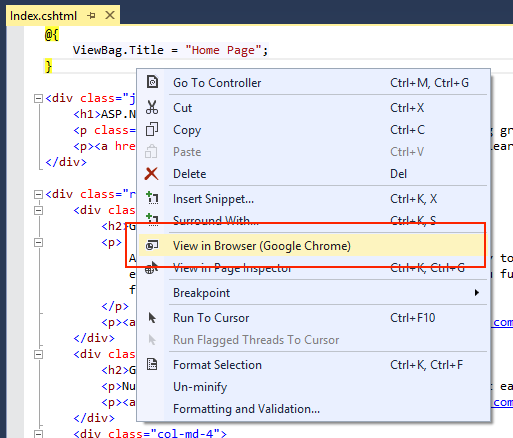Choose Go To Controller
Viewport: 513px width, 438px height.
[313, 82]
